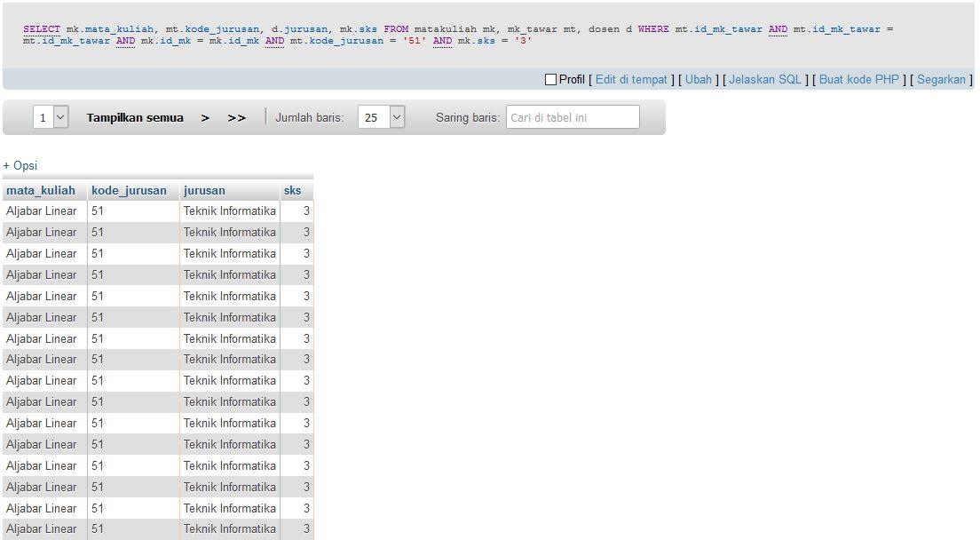
Task: Sort by kode_jurusan column header
Action: coord(129,191)
